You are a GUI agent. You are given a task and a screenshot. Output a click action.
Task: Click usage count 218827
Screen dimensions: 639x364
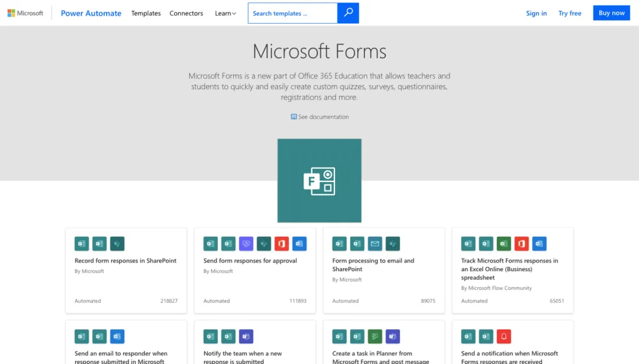[x=168, y=301]
